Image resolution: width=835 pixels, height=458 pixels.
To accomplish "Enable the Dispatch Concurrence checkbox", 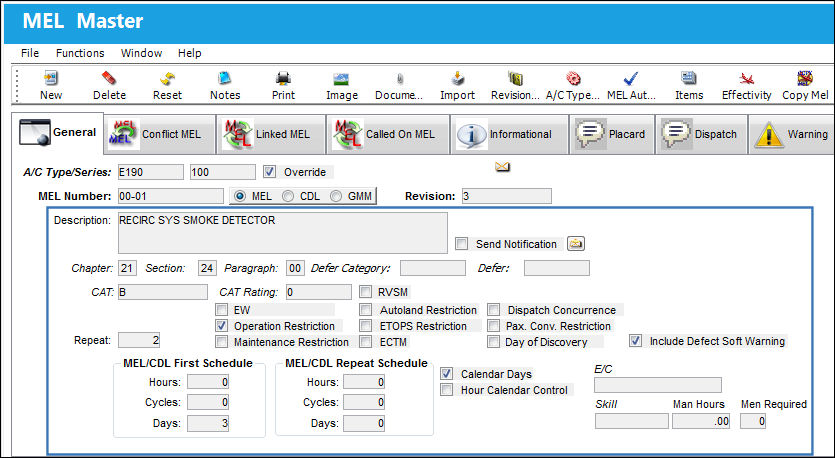I will coord(494,310).
